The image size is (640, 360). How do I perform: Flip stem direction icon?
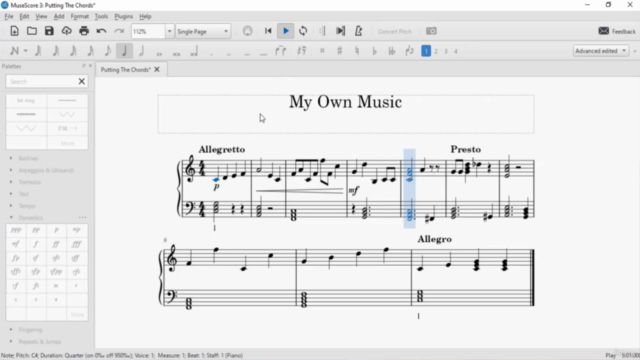pos(409,51)
